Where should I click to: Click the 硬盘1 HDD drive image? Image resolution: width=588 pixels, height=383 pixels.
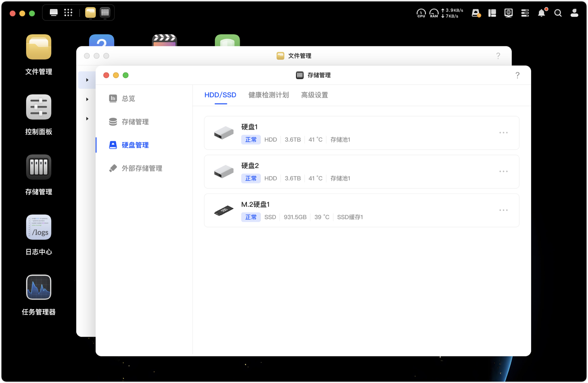coord(224,133)
